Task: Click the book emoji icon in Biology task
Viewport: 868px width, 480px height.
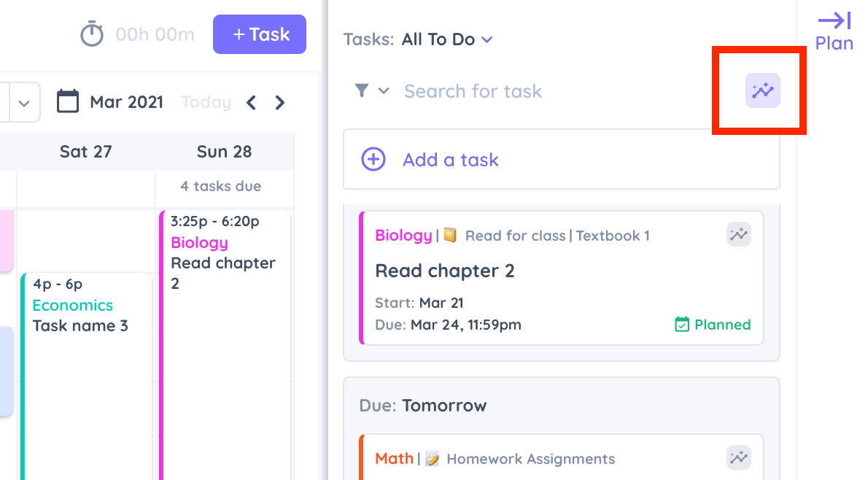Action: [x=450, y=236]
